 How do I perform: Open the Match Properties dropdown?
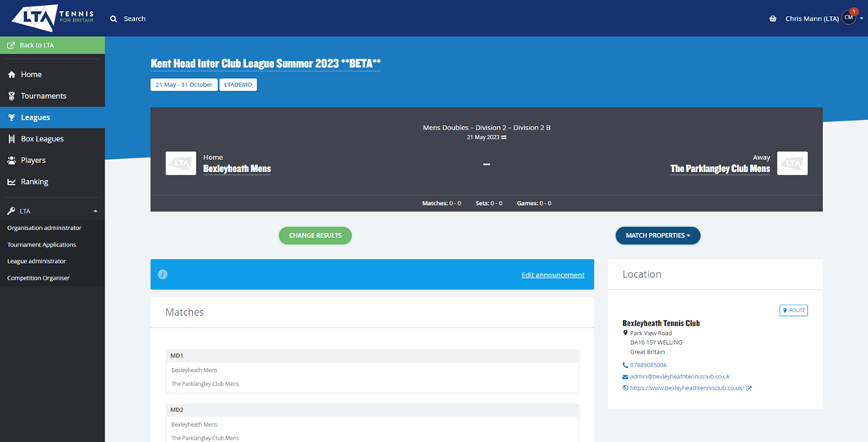(x=657, y=235)
